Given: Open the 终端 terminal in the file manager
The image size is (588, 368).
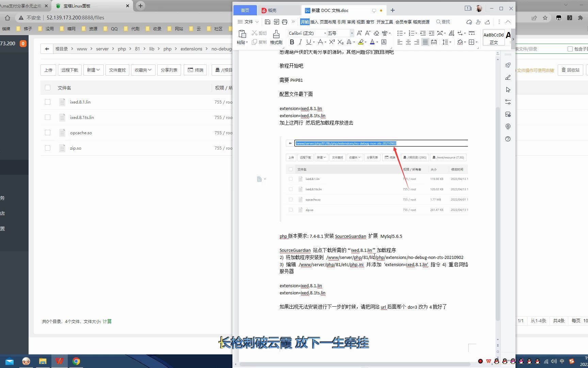Looking at the screenshot, I should click(x=195, y=70).
